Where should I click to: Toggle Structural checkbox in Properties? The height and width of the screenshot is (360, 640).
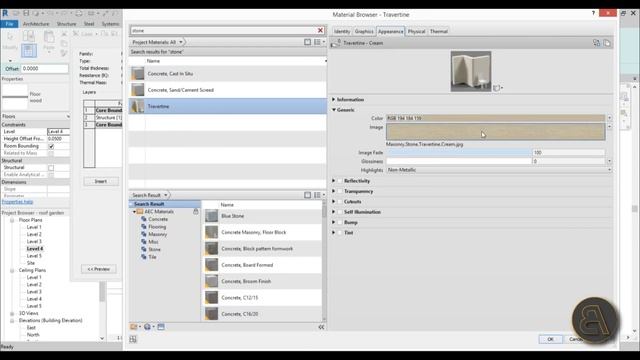click(x=51, y=168)
